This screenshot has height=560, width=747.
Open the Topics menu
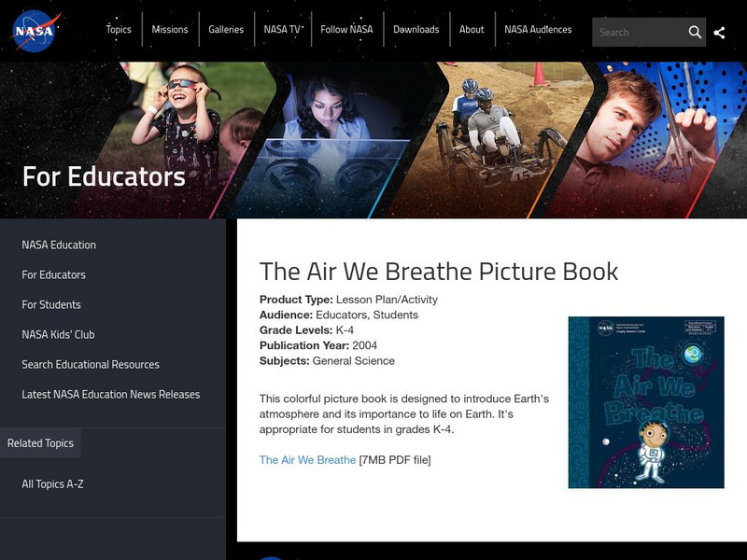point(119,29)
